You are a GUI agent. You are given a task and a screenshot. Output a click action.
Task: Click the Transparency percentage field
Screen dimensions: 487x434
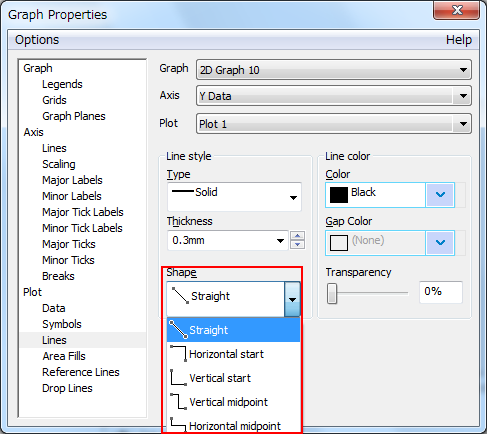pos(441,292)
